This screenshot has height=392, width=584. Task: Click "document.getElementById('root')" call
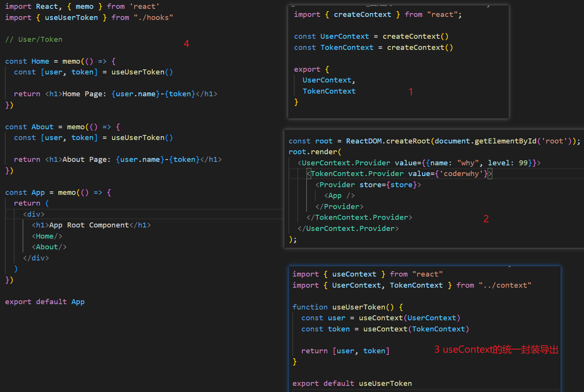point(503,141)
